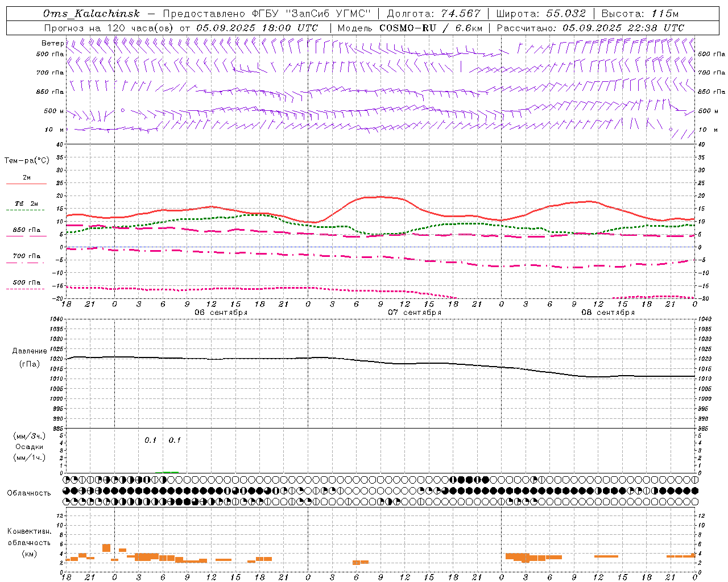Click the "Рассчитано: 05.09.2025 22:38 UTC" timestamp
Image resolution: width=728 pixels, height=582 pixels.
590,28
